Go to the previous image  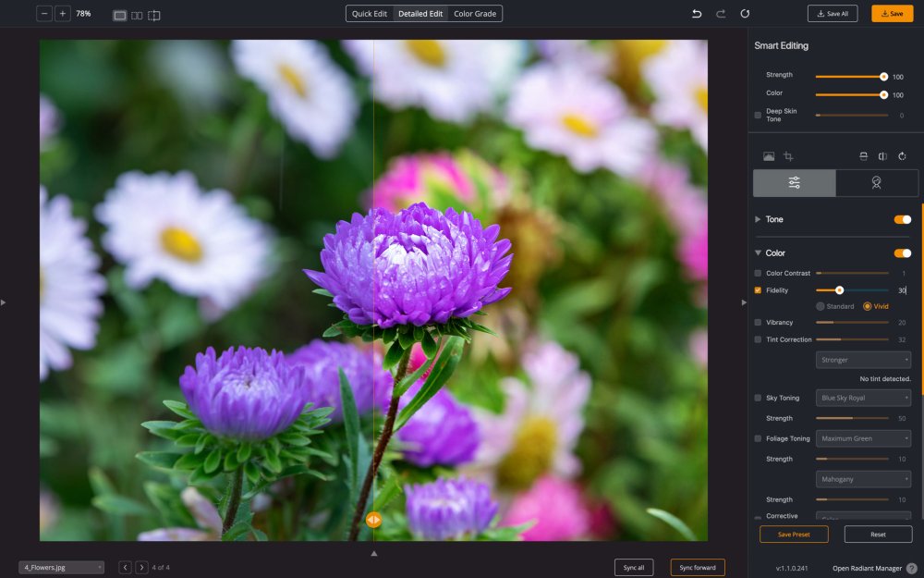125,568
